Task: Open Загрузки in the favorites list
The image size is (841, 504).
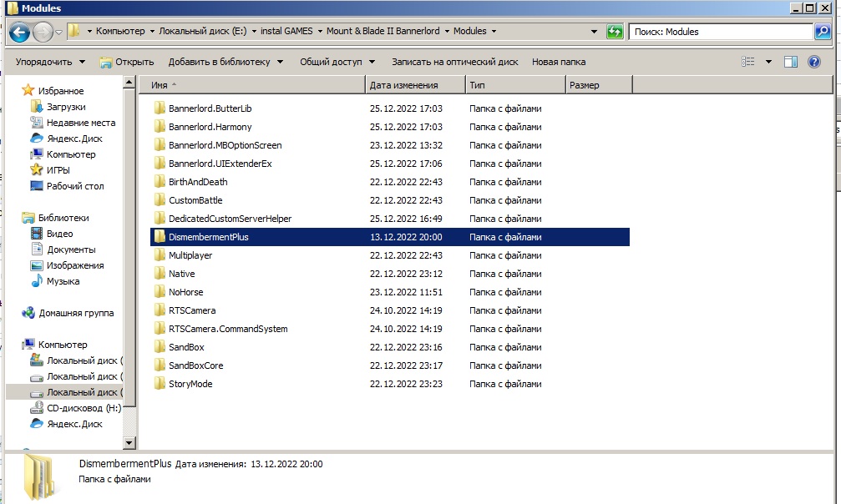Action: 66,107
